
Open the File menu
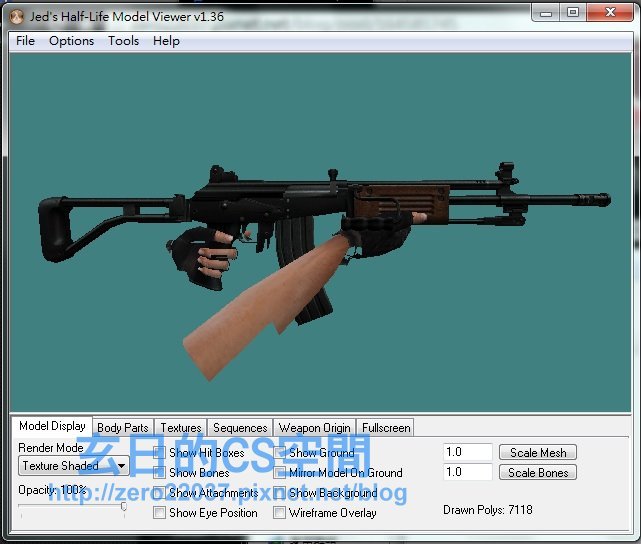click(25, 41)
